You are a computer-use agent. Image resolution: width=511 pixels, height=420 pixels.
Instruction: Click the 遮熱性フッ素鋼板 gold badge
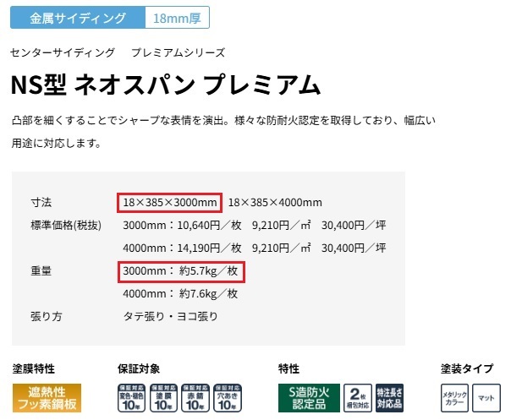pos(47,398)
